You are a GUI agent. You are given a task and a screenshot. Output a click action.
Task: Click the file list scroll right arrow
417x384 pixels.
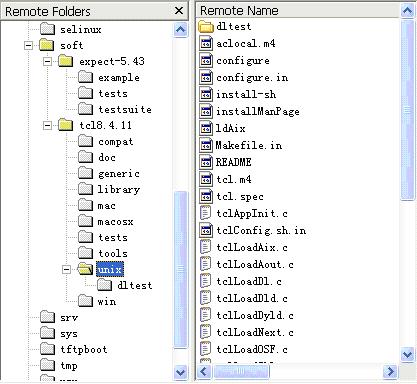click(390, 371)
